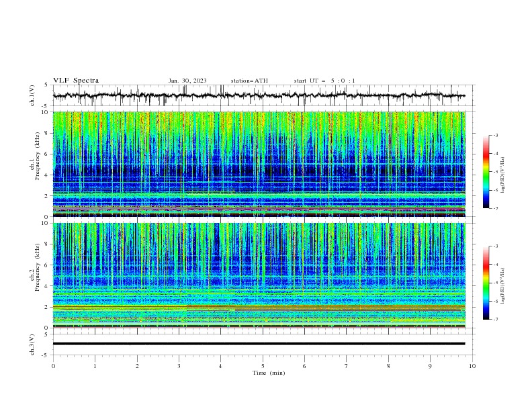This screenshot has width=532, height=411.
Task: Click the time axis tick "9"
Action: click(x=430, y=366)
